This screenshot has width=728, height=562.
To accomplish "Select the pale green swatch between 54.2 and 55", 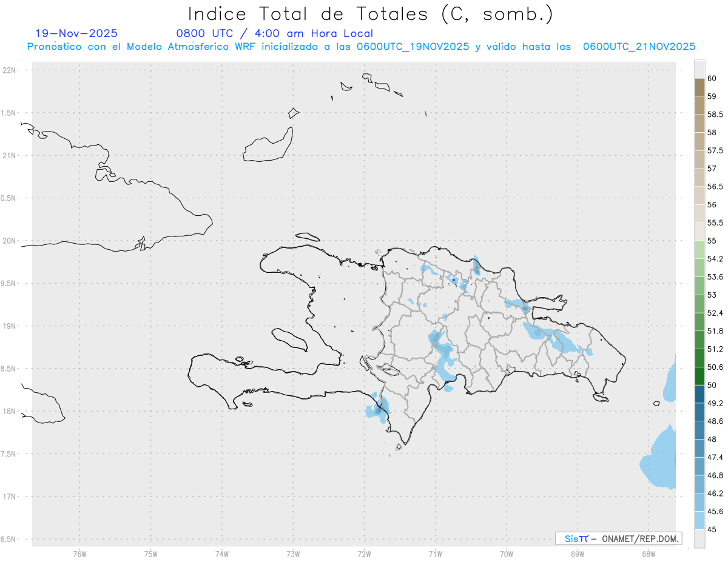I will click(x=699, y=250).
